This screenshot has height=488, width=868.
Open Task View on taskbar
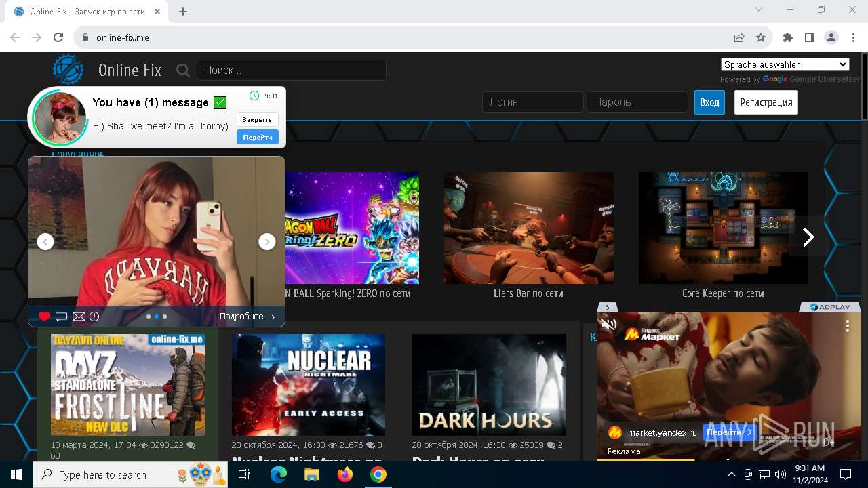244,474
